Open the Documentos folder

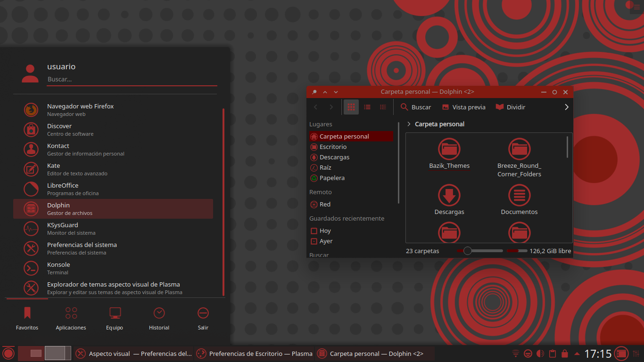click(x=519, y=199)
